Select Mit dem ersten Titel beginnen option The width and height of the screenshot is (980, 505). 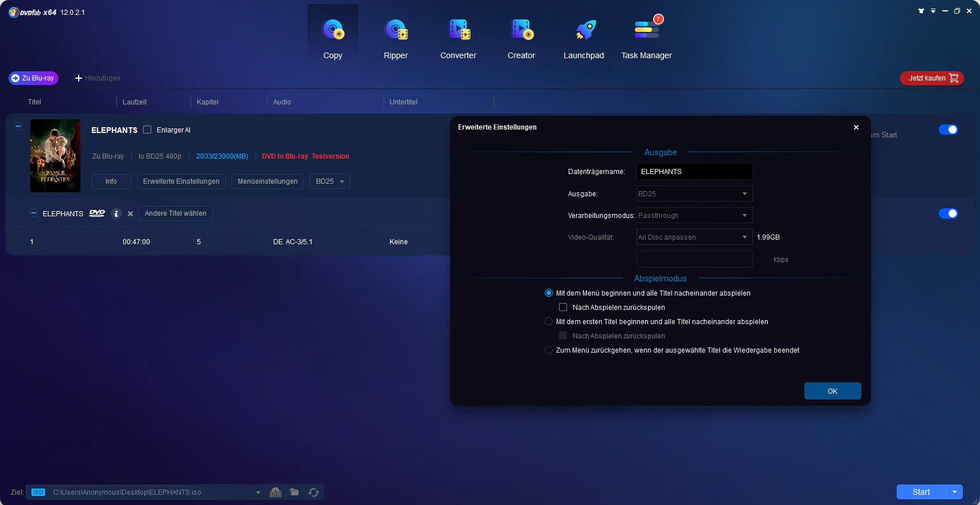(x=549, y=321)
